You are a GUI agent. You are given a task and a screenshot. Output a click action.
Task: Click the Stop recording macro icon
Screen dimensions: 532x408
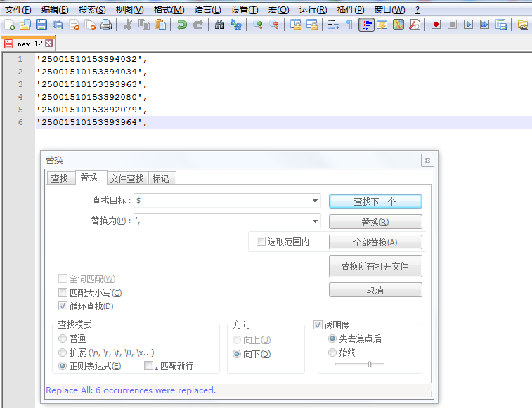(452, 25)
